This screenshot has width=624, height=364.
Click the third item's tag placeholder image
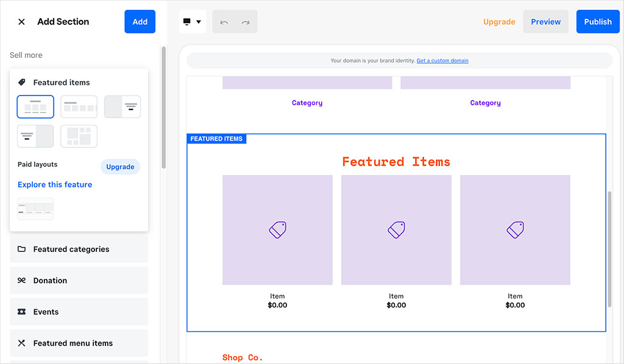tap(515, 230)
